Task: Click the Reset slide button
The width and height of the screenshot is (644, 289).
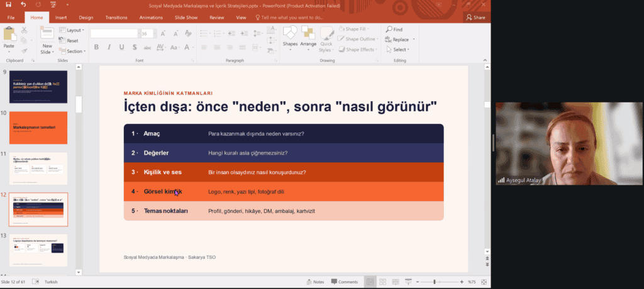Action: (69, 41)
